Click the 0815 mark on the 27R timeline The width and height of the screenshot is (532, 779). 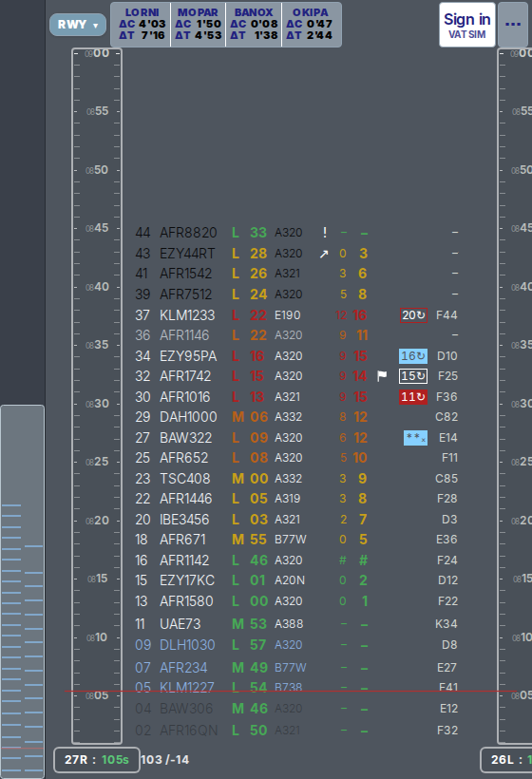[x=97, y=579]
